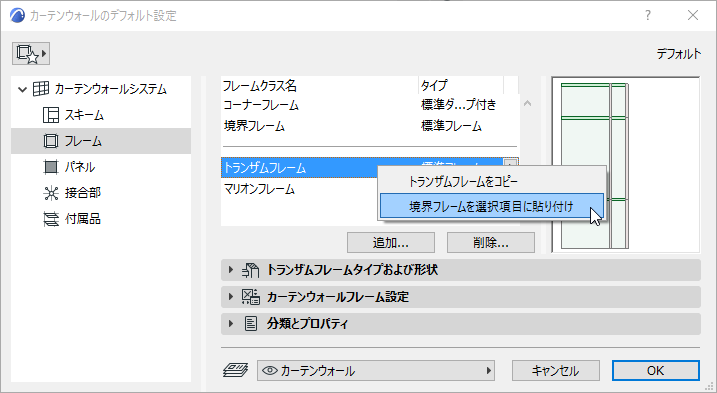Image resolution: width=717 pixels, height=393 pixels.
Task: Click 標準フレーム type of 境界フレーム
Action: [451, 126]
